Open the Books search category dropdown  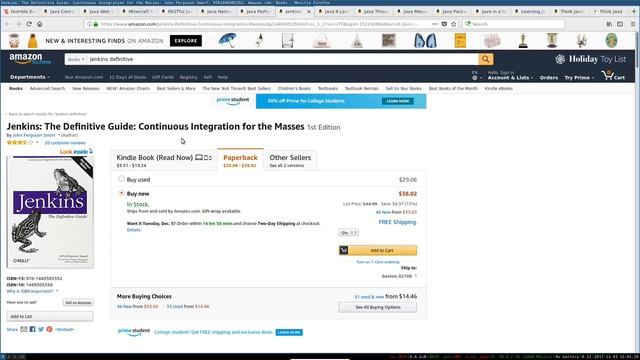click(76, 59)
